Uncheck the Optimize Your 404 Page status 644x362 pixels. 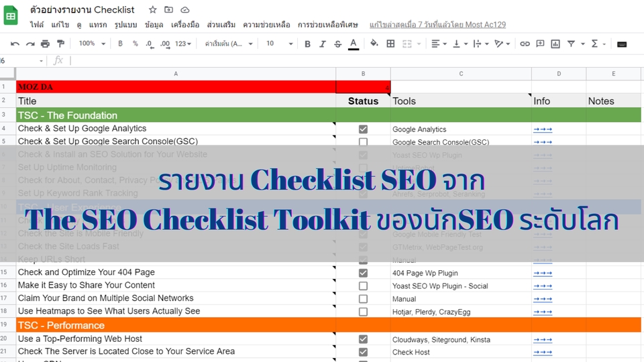[x=363, y=273]
